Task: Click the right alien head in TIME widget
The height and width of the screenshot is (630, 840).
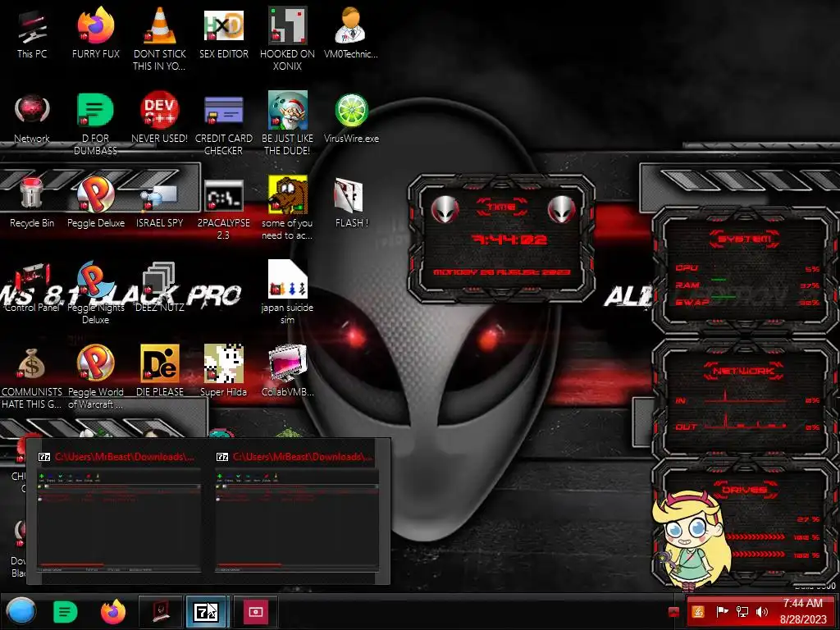Action: [561, 208]
